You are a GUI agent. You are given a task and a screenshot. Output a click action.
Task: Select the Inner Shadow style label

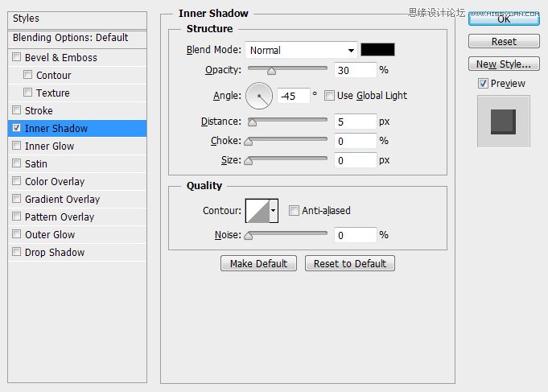pyautogui.click(x=56, y=129)
